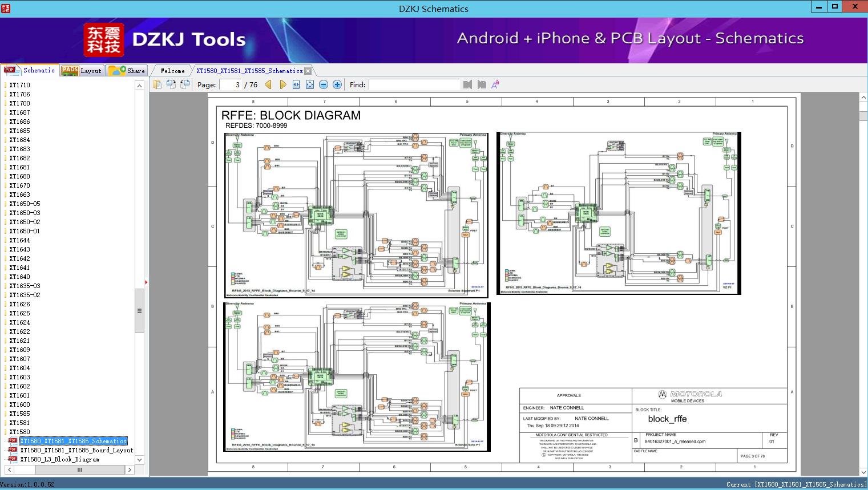The image size is (868, 490).
Task: Go to the previous page arrow
Action: [268, 84]
